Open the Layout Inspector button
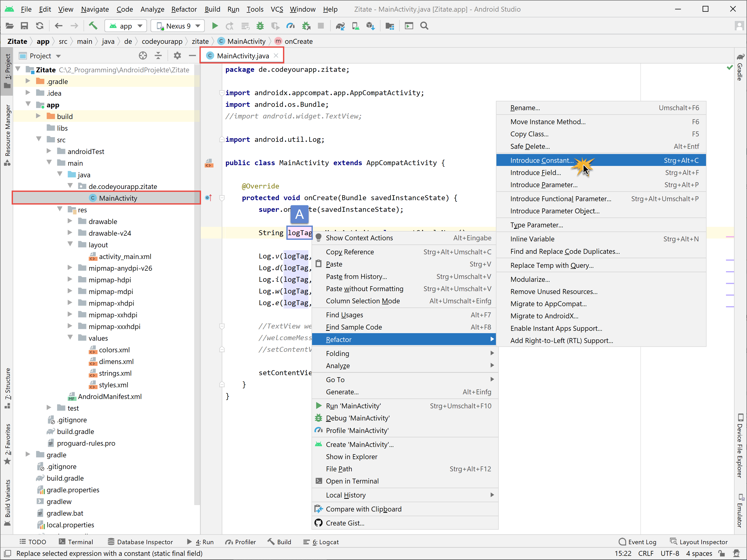 click(x=699, y=542)
